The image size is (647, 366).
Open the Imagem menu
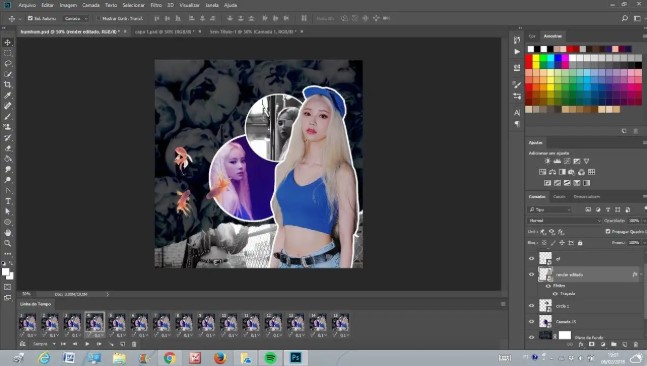pos(68,5)
